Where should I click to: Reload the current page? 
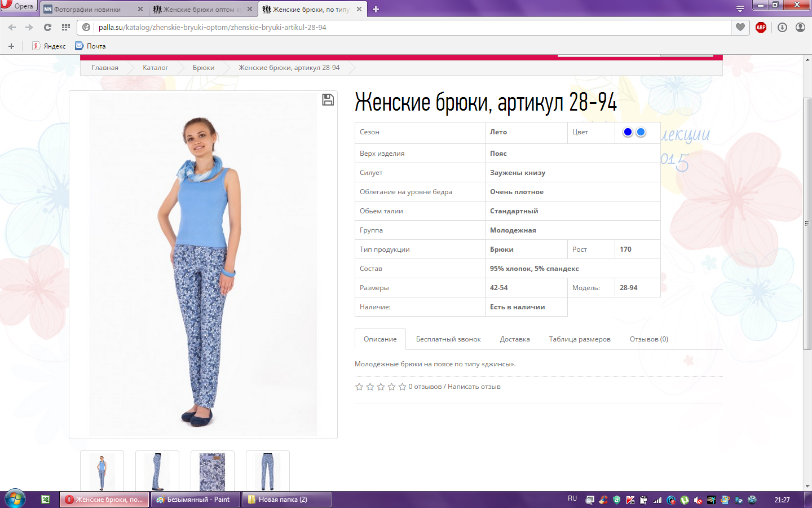pos(47,27)
